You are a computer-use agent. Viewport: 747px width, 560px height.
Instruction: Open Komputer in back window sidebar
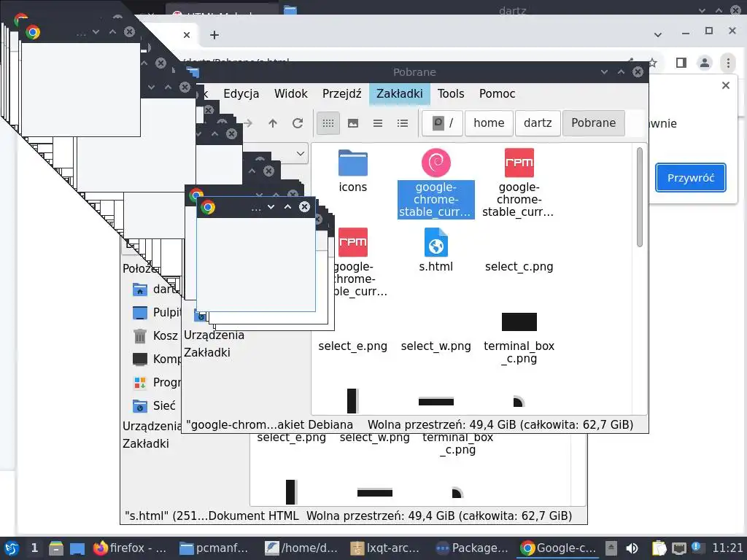[x=157, y=359]
